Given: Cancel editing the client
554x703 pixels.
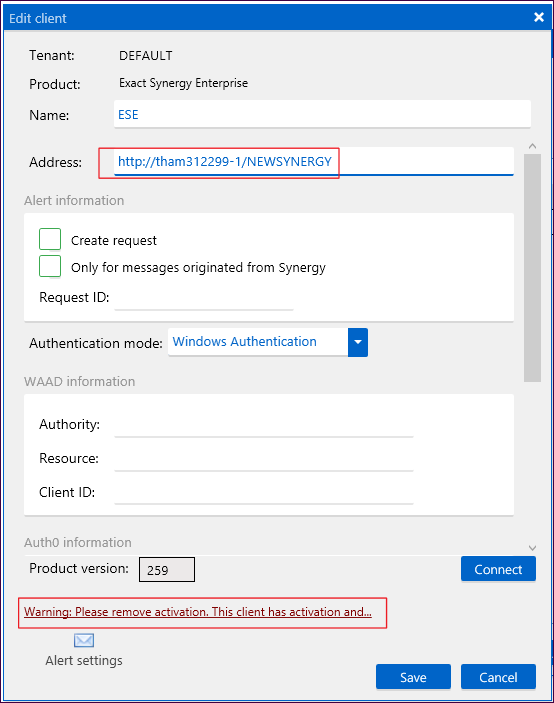Looking at the screenshot, I should click(498, 677).
